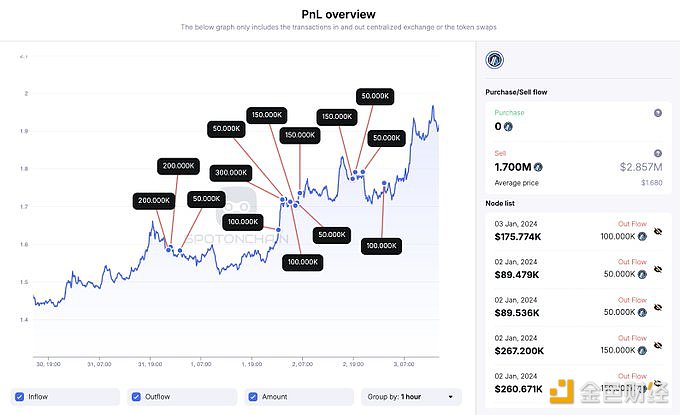Click the $2.857M sell value

pos(641,167)
